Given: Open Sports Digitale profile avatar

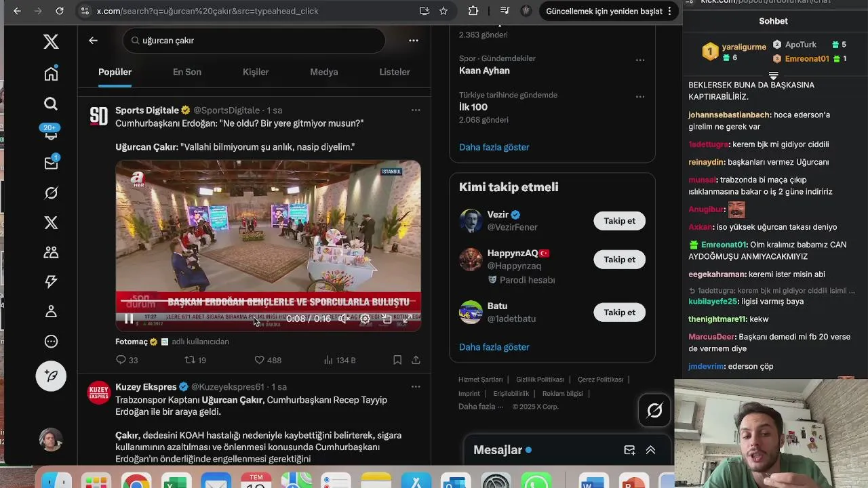Looking at the screenshot, I should click(x=99, y=117).
